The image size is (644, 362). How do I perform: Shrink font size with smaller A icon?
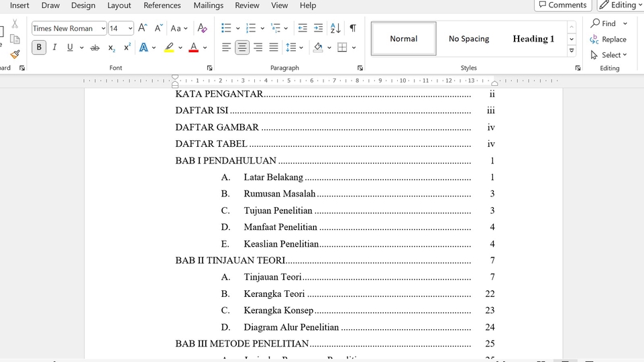tap(158, 28)
